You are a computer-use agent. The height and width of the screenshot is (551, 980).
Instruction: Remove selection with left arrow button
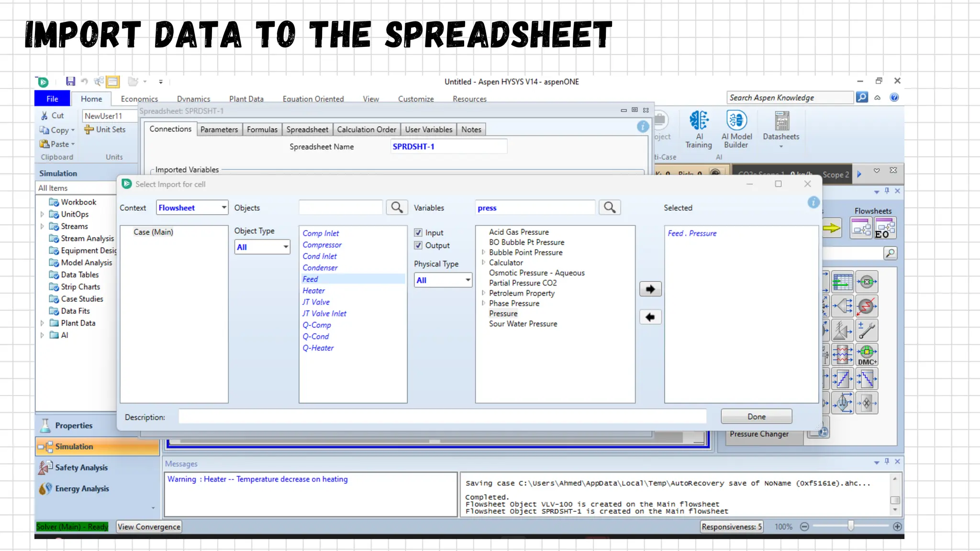click(x=650, y=317)
